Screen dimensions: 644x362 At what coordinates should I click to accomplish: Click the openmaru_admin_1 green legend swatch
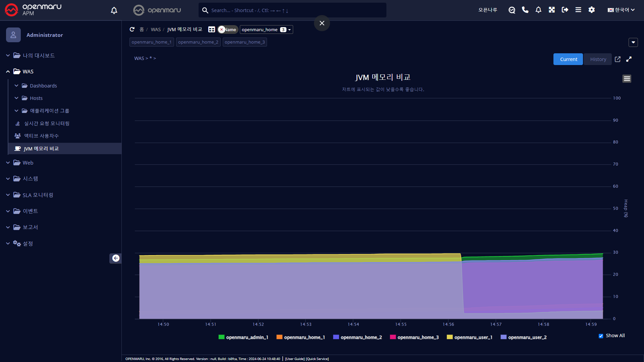click(221, 337)
